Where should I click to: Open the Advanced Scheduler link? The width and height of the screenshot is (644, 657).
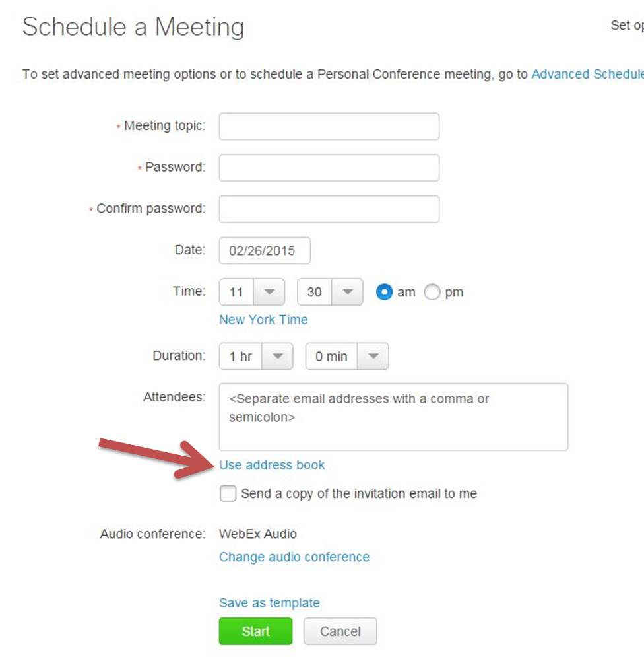click(587, 74)
